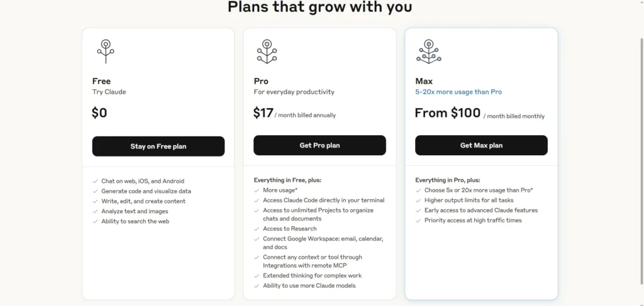
Task: Click the "Stay on Free plan" button
Action: 158,146
